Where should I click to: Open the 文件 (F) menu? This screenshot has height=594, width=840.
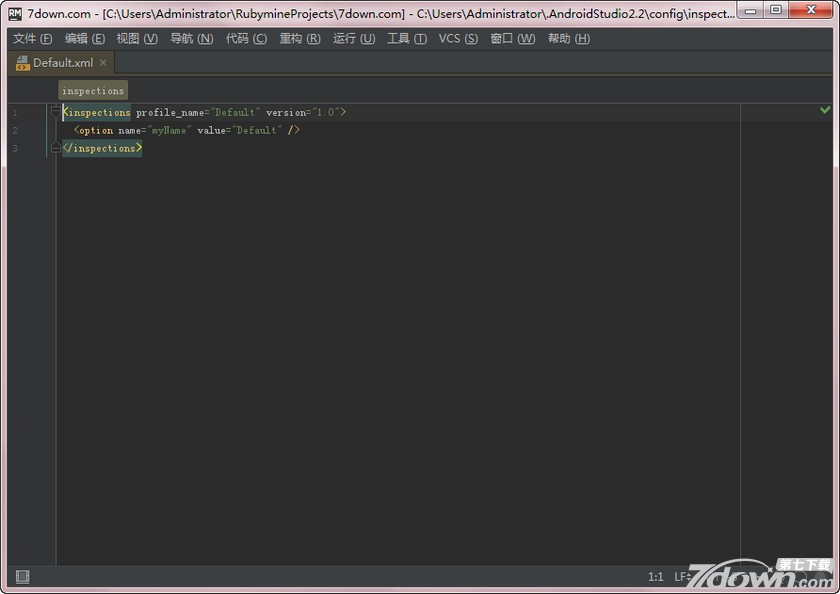pyautogui.click(x=32, y=39)
